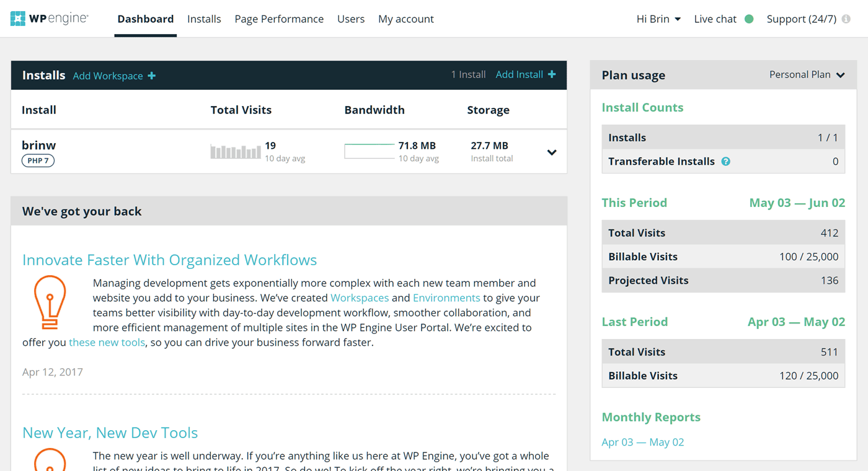Viewport: 868px width, 471px height.
Task: Click the We've got your back heading
Action: coord(82,211)
